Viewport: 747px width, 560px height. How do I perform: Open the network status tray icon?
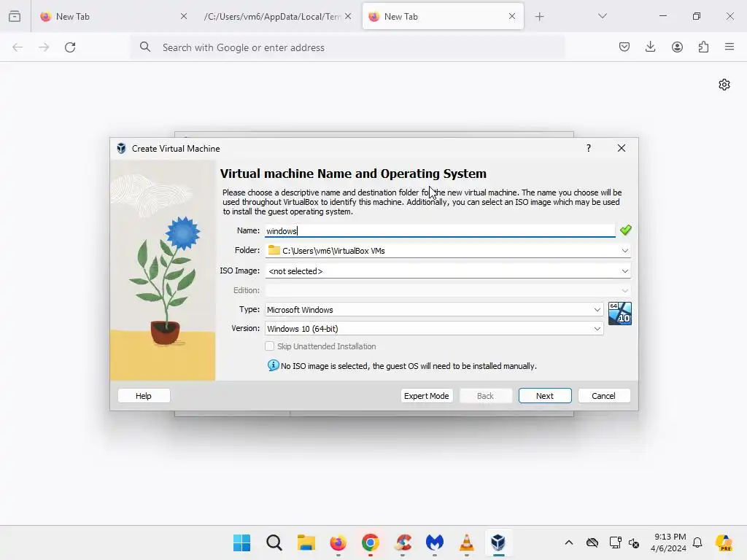click(615, 542)
